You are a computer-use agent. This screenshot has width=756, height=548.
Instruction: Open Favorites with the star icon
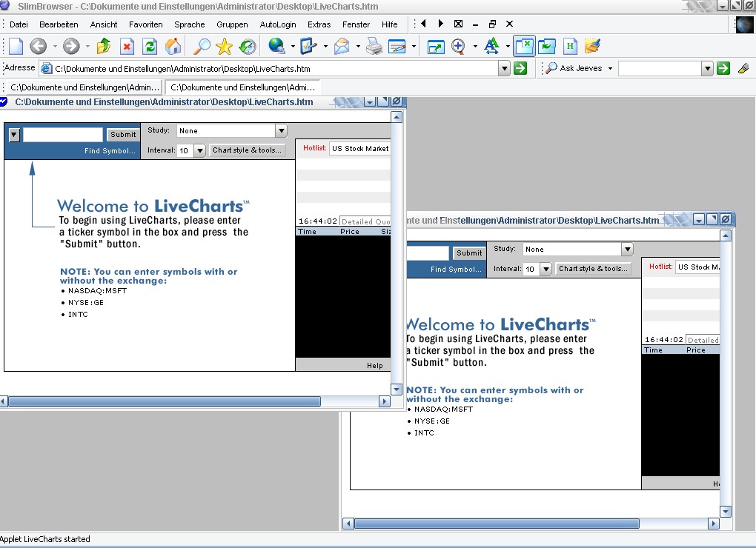pyautogui.click(x=224, y=46)
